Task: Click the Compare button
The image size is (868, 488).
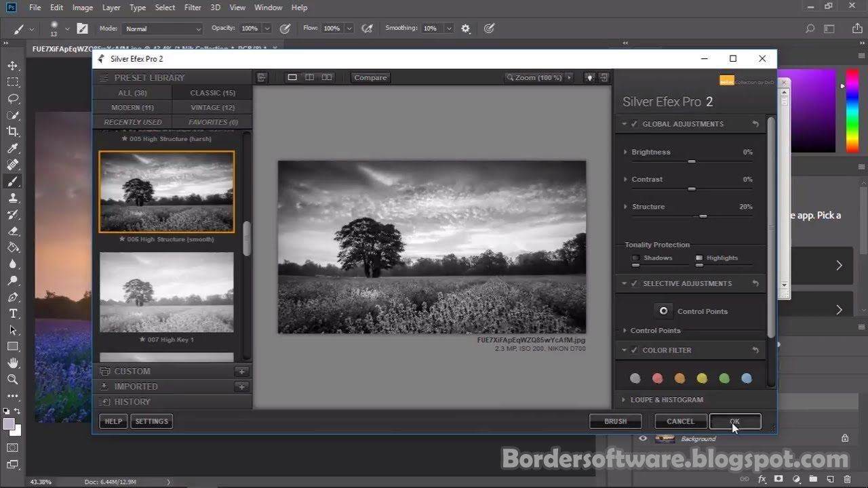Action: tap(370, 77)
